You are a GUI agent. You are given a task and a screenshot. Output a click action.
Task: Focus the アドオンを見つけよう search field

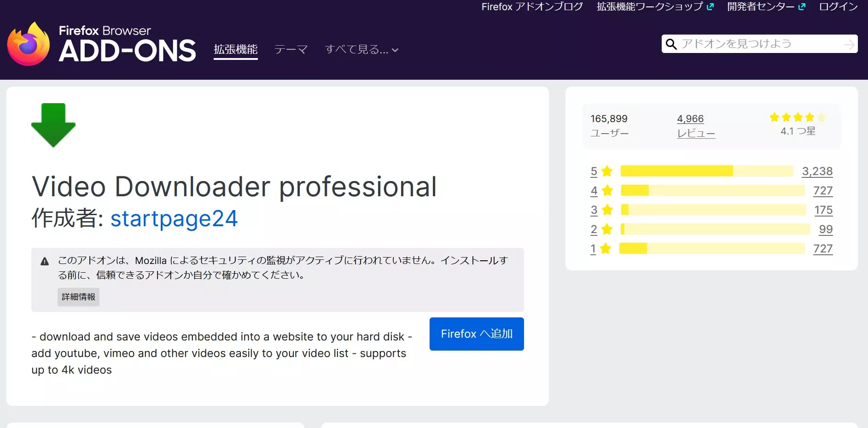point(760,44)
